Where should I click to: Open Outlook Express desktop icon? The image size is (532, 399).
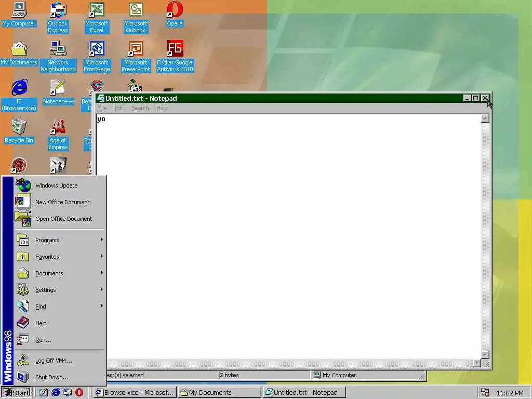[58, 18]
